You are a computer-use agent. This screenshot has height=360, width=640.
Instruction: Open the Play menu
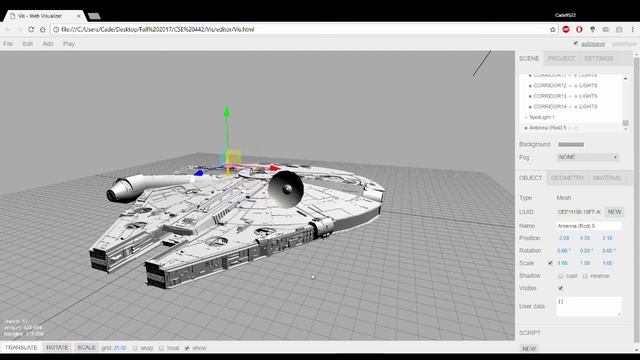pos(69,44)
